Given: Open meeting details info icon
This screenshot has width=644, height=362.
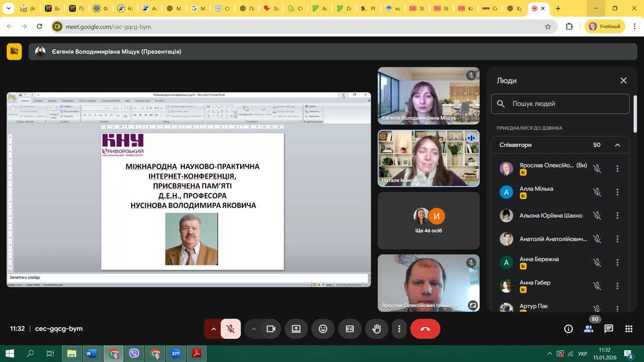Looking at the screenshot, I should pos(569,329).
